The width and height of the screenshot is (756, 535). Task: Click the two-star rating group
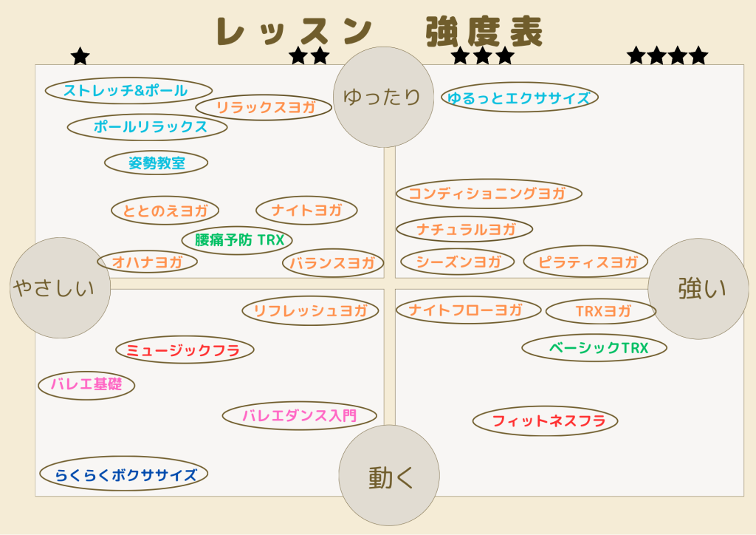pos(309,55)
